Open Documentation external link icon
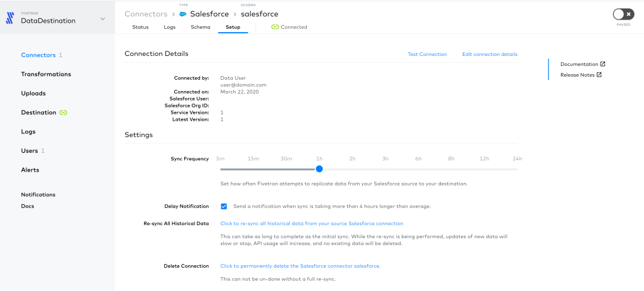Viewport: 644px width, 291px height. pyautogui.click(x=603, y=64)
